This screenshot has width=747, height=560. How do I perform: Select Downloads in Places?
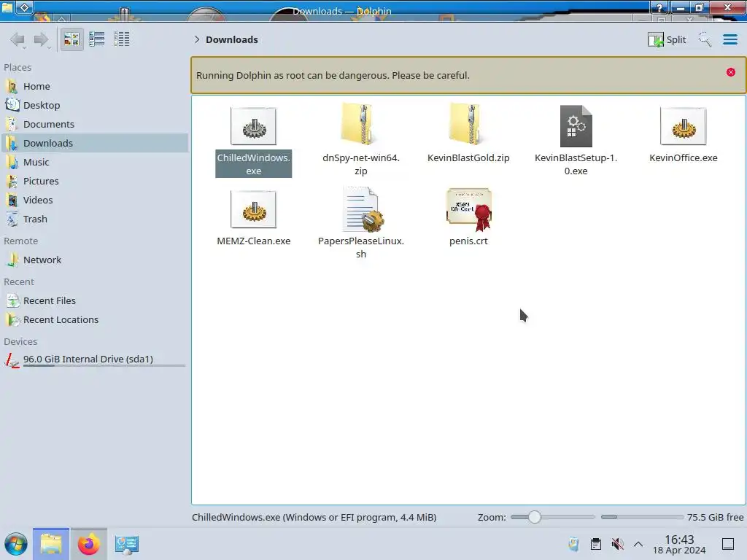(x=95, y=144)
